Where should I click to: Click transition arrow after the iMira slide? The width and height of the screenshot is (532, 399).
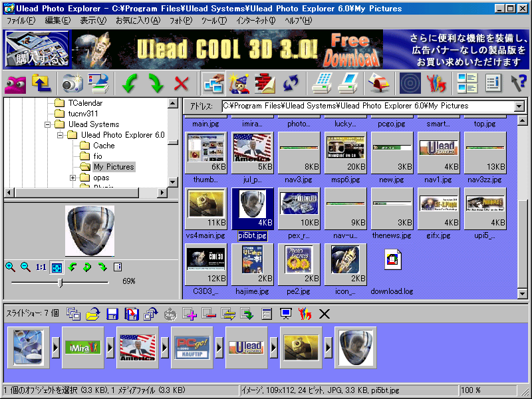110,347
